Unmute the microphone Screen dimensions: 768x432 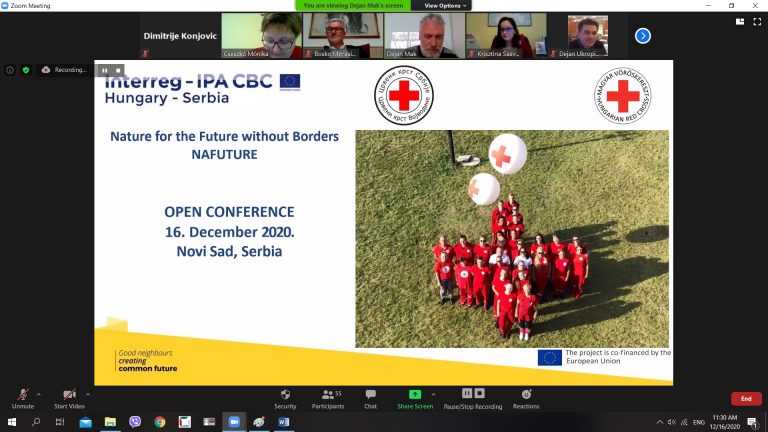[22, 396]
